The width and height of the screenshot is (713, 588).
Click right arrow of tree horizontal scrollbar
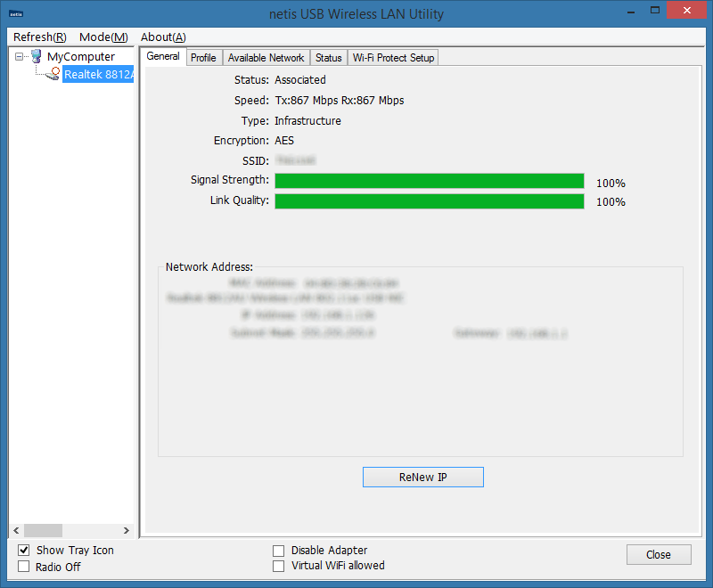(x=127, y=530)
